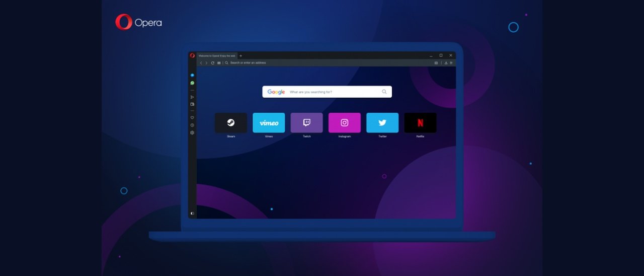This screenshot has height=276, width=644.
Task: Open Bookmarks heart icon in sidebar
Action: click(192, 117)
